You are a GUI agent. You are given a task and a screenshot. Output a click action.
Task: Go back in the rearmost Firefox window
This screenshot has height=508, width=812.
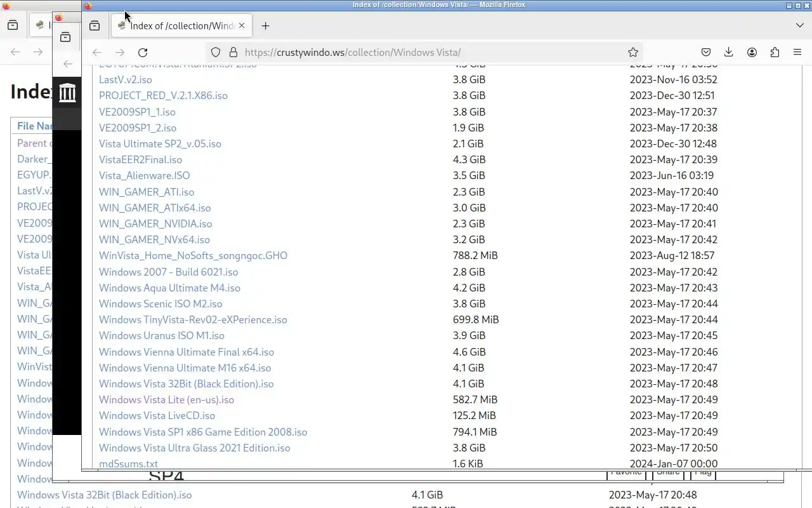15,52
